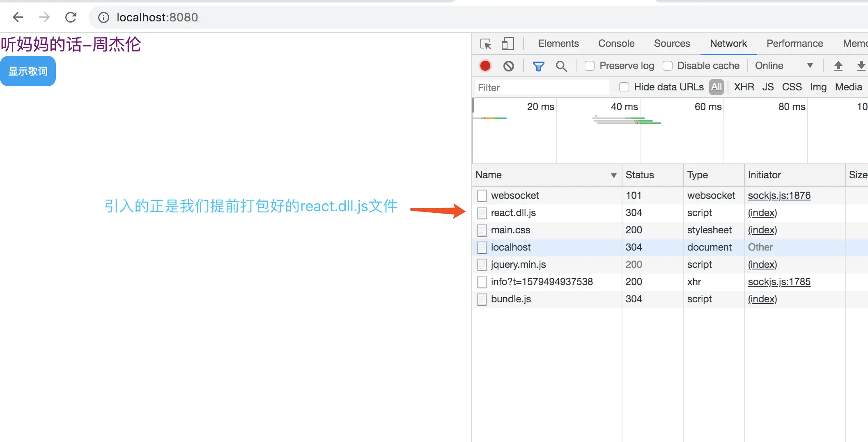Reload the localhost page
Viewport: 868px width, 442px height.
tap(71, 17)
